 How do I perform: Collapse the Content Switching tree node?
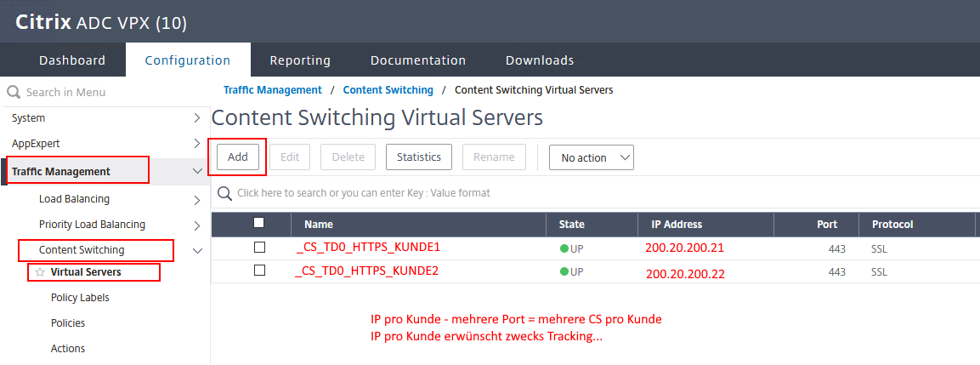point(197,250)
